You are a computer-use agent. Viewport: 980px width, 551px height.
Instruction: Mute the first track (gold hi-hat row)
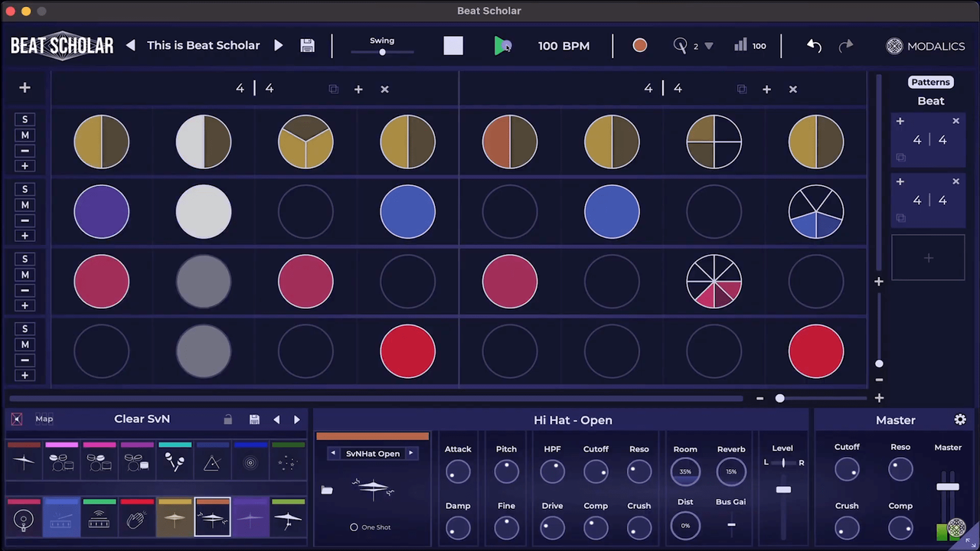pyautogui.click(x=24, y=135)
